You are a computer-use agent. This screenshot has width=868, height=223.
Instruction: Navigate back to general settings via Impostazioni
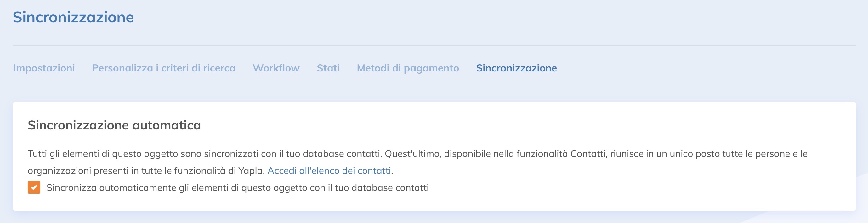(x=43, y=68)
